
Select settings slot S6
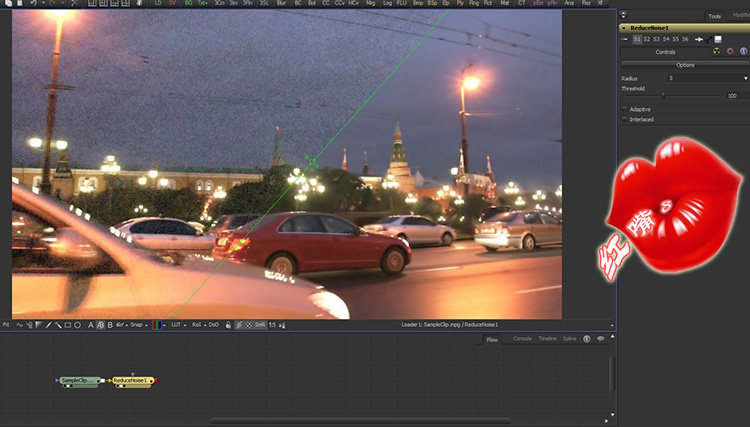click(x=685, y=39)
